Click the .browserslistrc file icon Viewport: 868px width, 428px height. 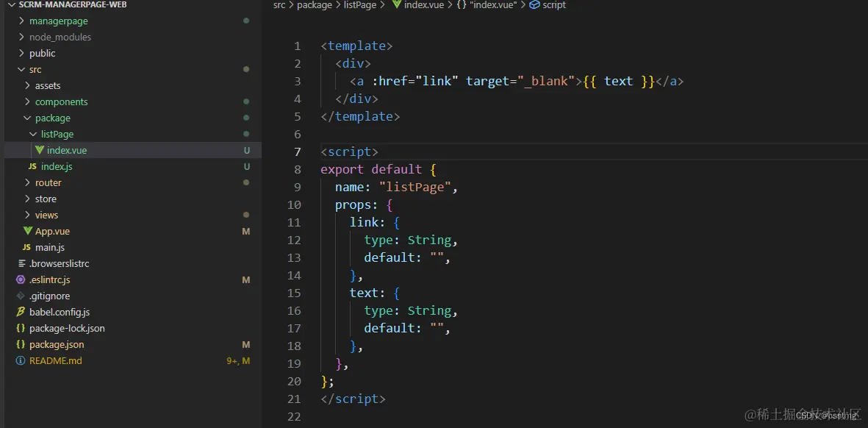coord(21,263)
